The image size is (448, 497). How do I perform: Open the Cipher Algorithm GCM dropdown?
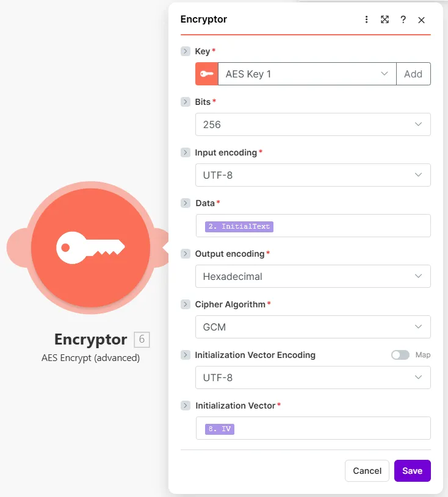point(313,327)
